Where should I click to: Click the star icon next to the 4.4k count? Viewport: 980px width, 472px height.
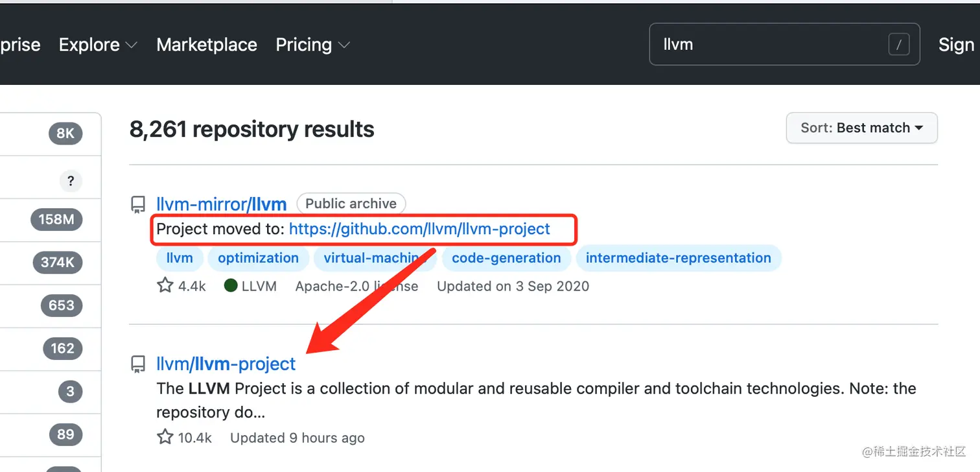[165, 285]
